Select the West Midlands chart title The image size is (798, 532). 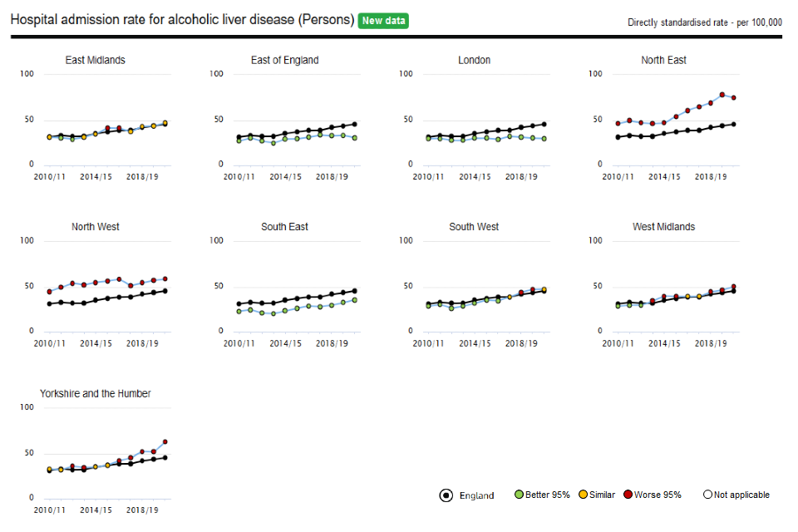point(664,227)
